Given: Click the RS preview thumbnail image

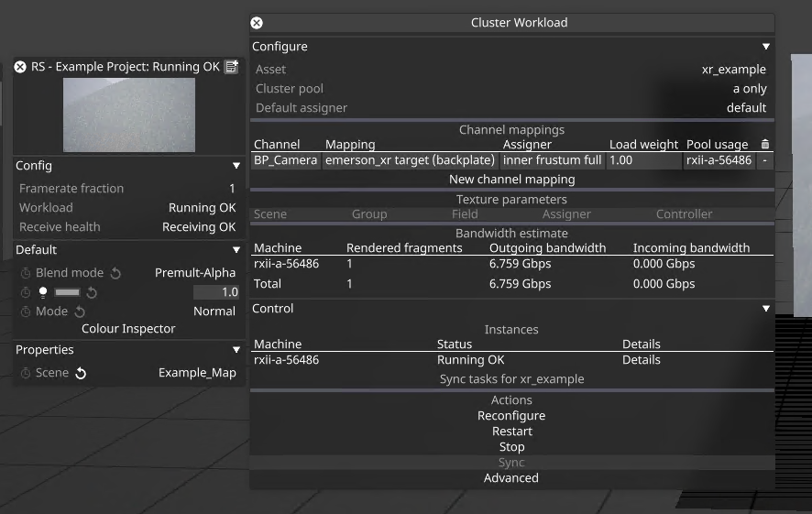Looking at the screenshot, I should coord(129,115).
